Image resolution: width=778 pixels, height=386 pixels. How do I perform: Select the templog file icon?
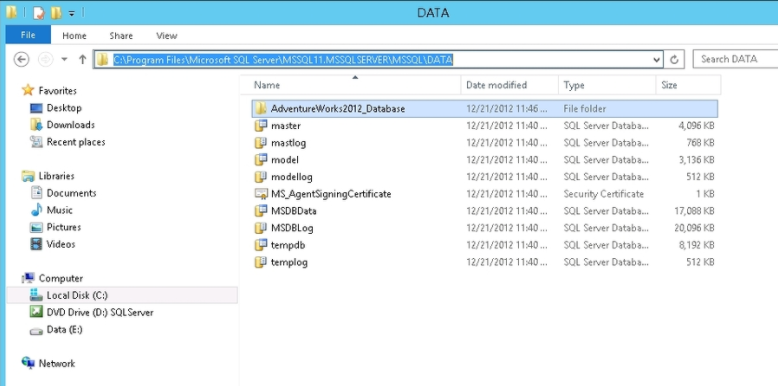(261, 261)
